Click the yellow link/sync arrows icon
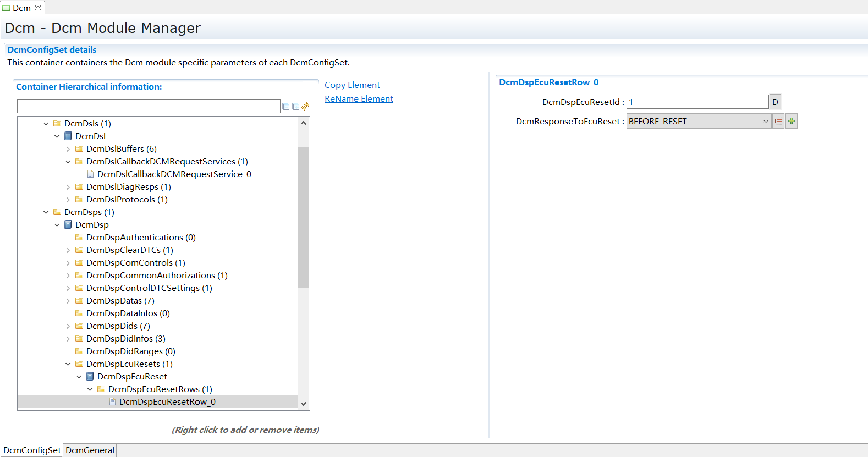The height and width of the screenshot is (457, 868). (305, 106)
